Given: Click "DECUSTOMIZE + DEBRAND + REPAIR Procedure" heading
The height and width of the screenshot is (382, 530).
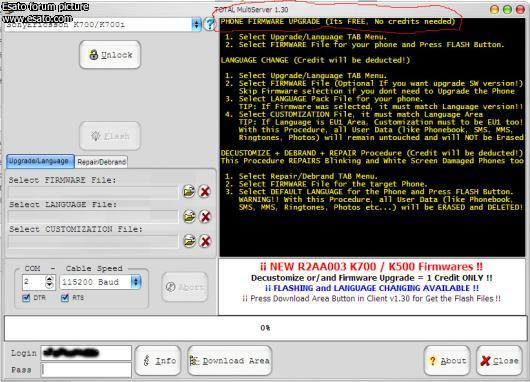Looking at the screenshot, I should pyautogui.click(x=311, y=153).
